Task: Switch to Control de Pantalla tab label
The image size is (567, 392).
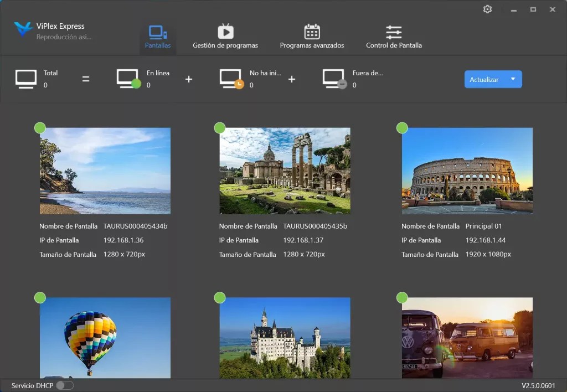Action: pos(394,45)
